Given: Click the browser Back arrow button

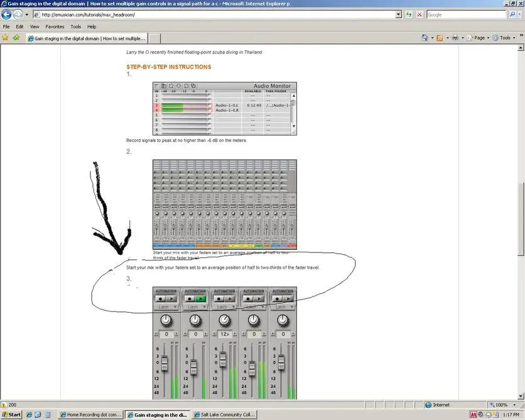Looking at the screenshot, I should [x=7, y=14].
